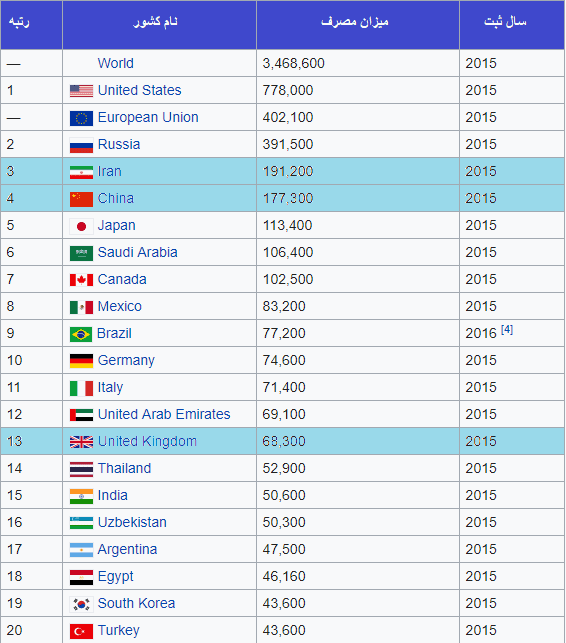Viewport: 566px width, 643px height.
Task: Open the Uzbekistan country link
Action: [x=132, y=522]
